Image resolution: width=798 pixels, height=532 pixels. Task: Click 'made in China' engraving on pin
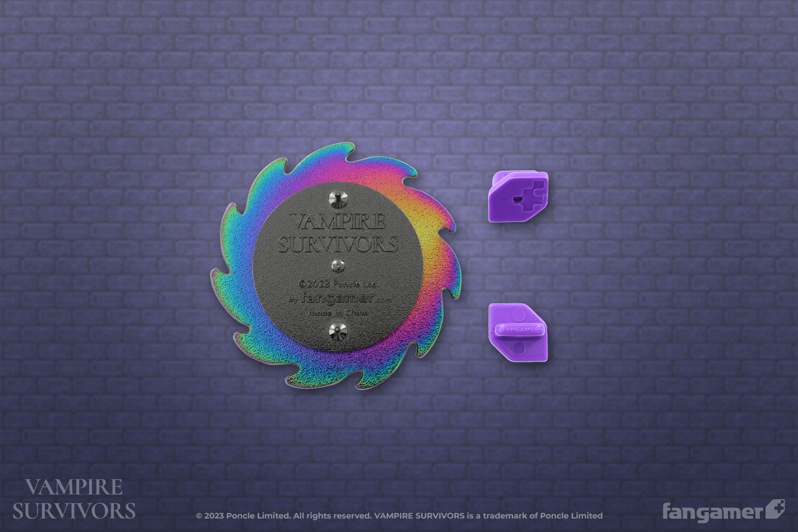(x=339, y=313)
